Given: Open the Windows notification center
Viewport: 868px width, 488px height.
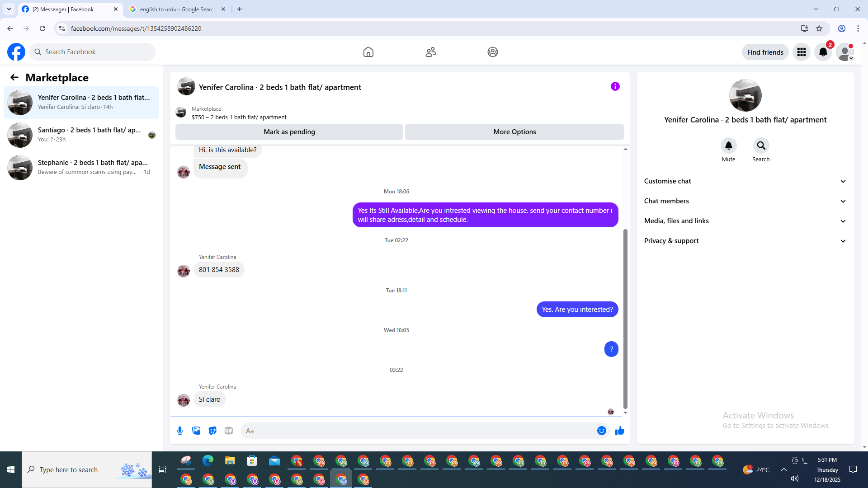Looking at the screenshot, I should [x=853, y=470].
